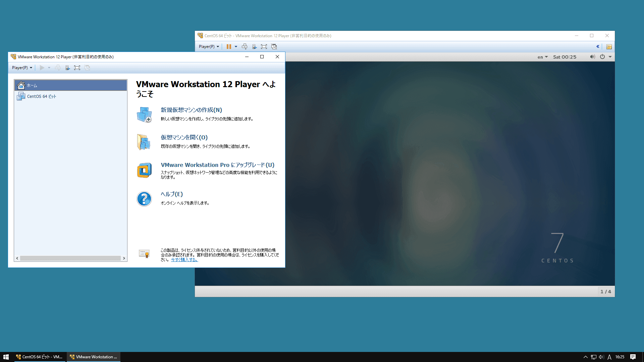Minimize the front VMware Player window
The width and height of the screenshot is (644, 362).
247,57
